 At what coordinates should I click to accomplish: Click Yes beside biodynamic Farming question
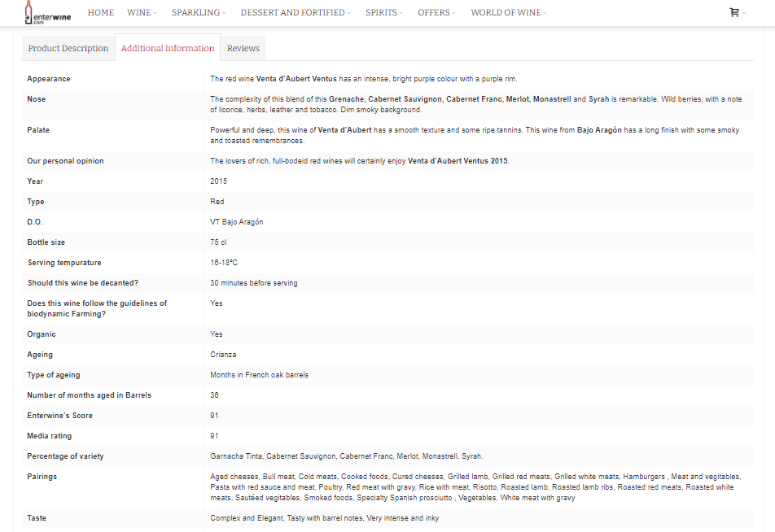coord(216,303)
